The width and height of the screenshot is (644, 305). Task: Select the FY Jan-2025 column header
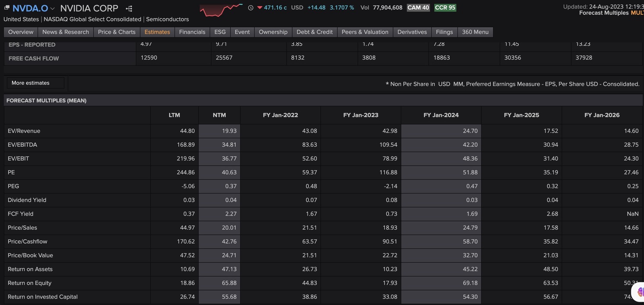(x=521, y=115)
